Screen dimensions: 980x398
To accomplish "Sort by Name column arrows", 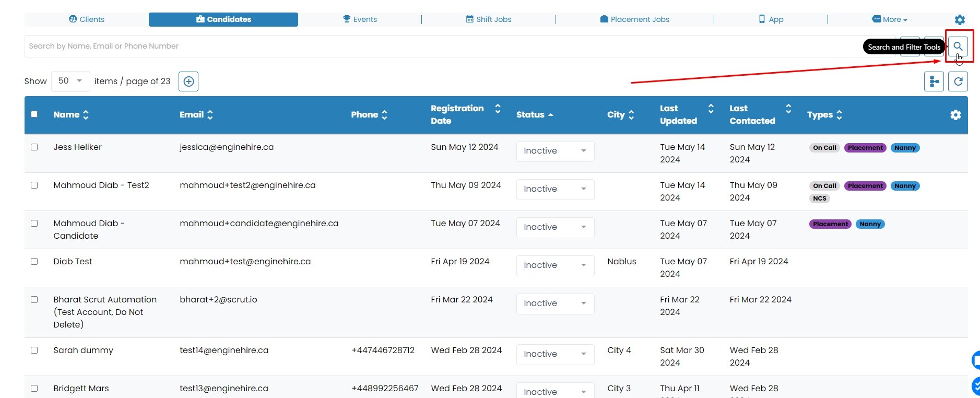I will tap(86, 115).
